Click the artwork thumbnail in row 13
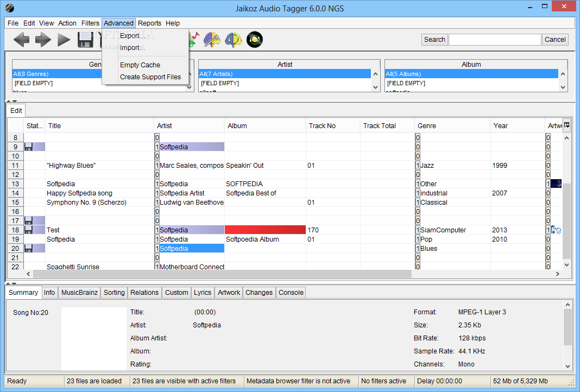 pos(556,184)
